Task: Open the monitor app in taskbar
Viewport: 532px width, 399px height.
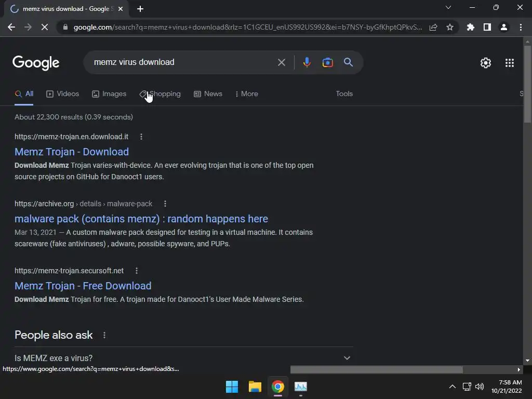Action: tap(301, 387)
